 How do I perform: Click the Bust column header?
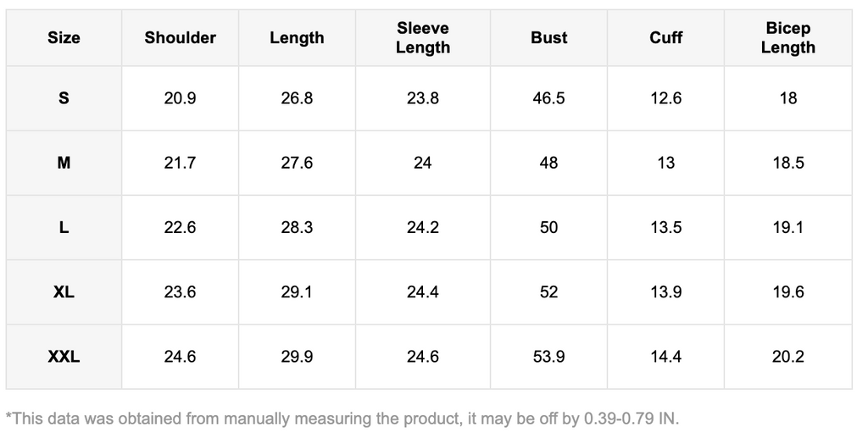(548, 38)
